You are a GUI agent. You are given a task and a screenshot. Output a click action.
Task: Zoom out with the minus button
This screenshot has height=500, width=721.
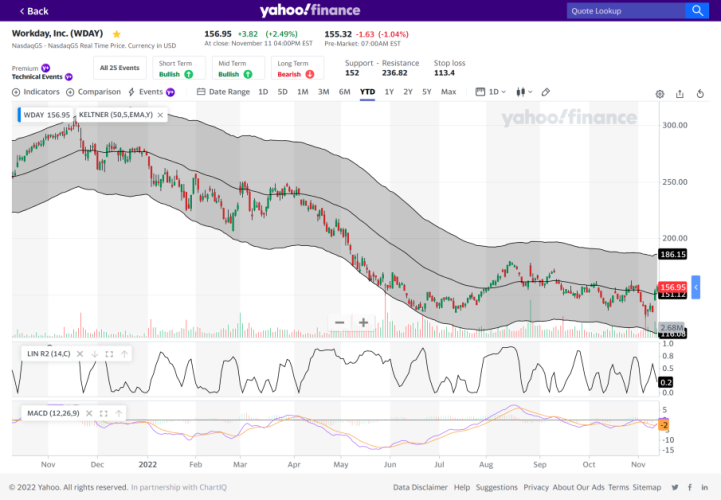(339, 322)
